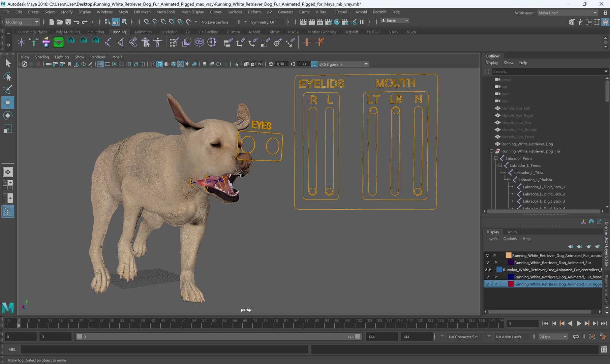Click the orange plus set key icon
This screenshot has width=610, height=364.
pos(306,42)
